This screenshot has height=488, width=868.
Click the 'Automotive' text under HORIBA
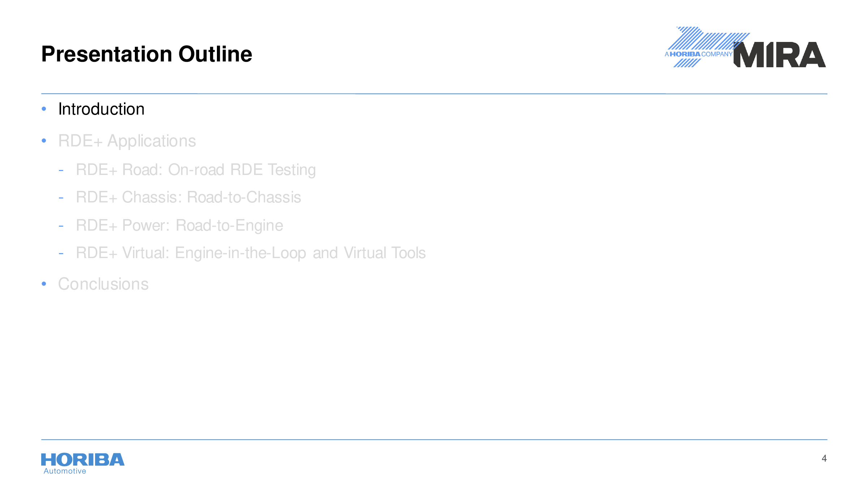point(65,471)
